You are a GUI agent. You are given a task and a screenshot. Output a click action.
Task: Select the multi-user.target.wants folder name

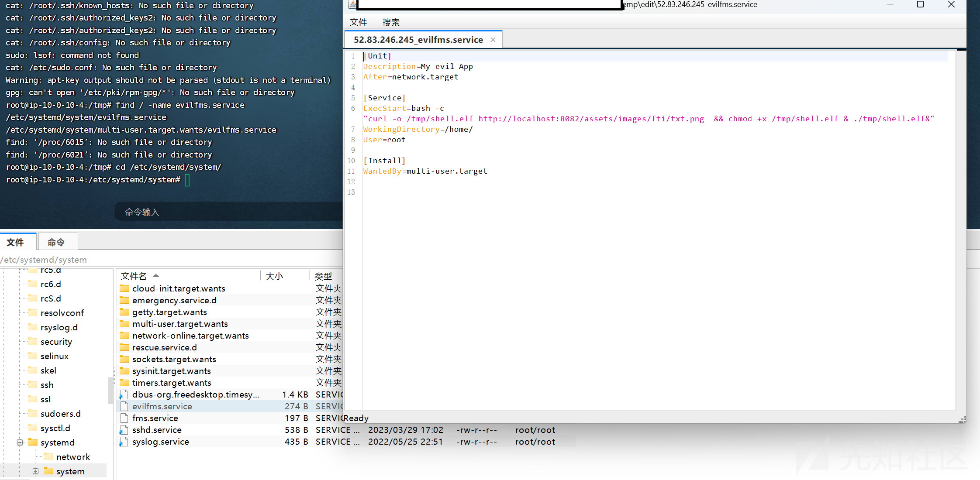tap(180, 324)
